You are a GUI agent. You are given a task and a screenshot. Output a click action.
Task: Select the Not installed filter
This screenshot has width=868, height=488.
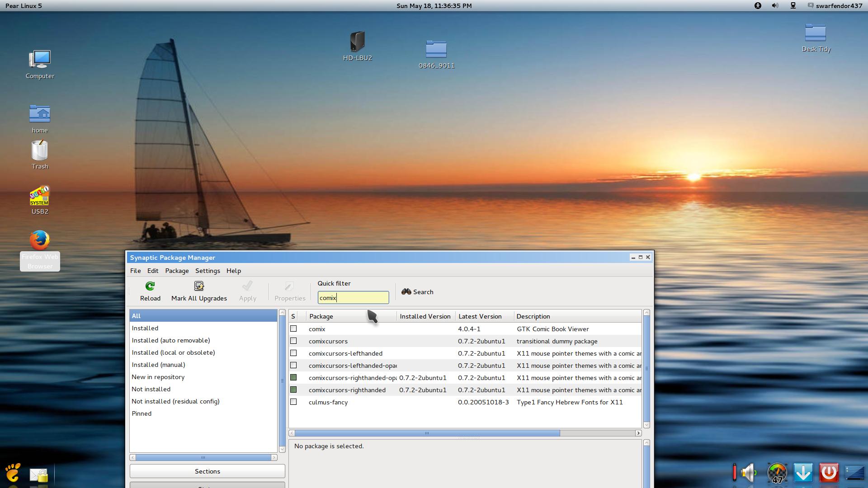point(151,389)
